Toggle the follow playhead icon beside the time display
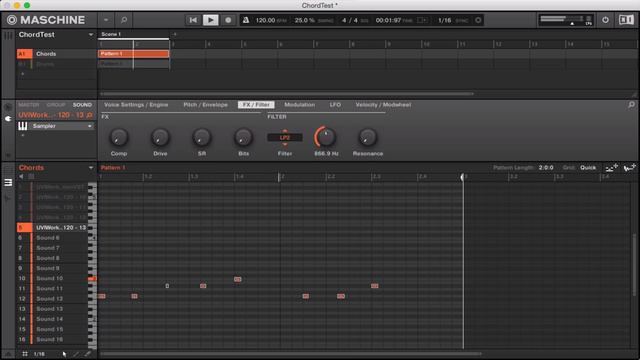The image size is (640, 360). 422,20
